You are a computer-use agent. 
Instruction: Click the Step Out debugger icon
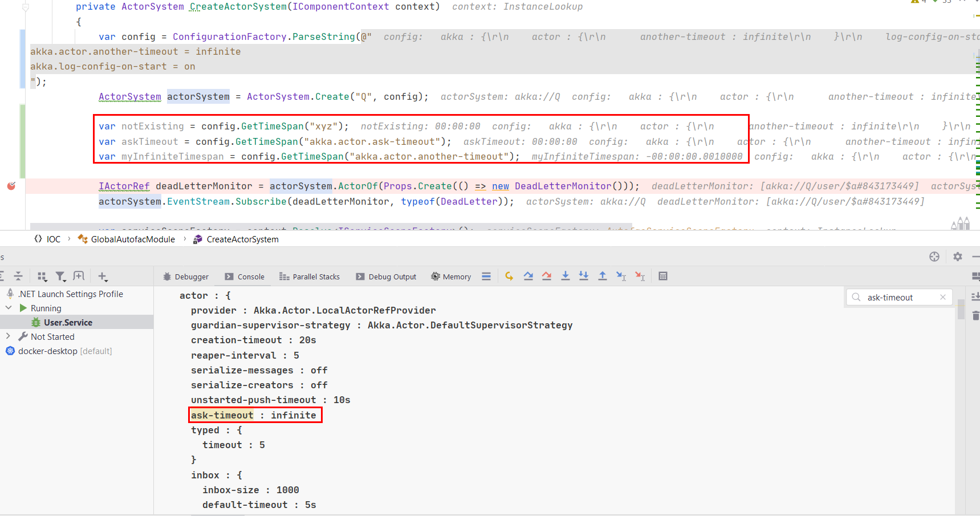(603, 276)
